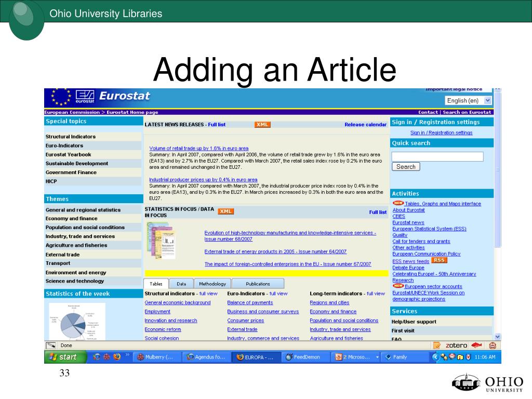Open the About Eurostat link
This screenshot has height=399, width=532.
click(x=408, y=210)
